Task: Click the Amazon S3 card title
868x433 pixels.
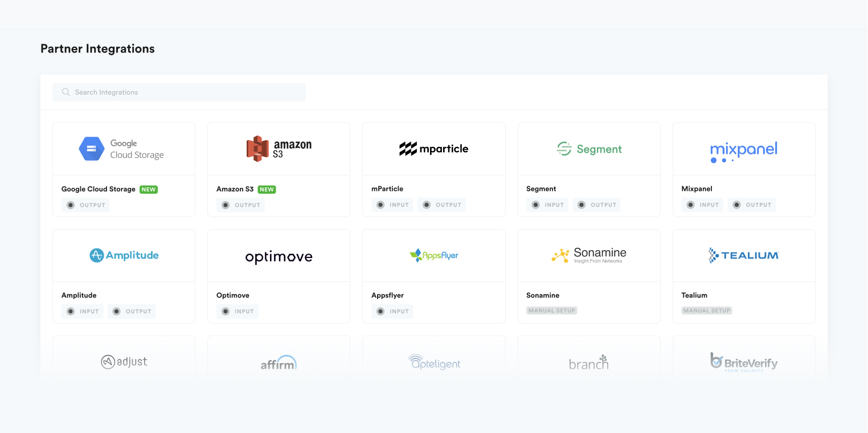Action: tap(235, 189)
